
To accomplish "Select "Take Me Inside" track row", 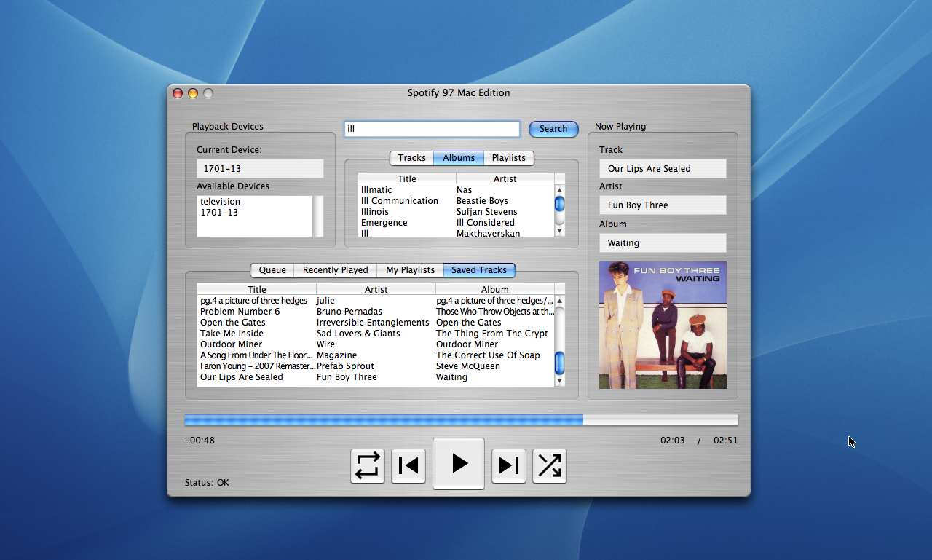I will point(376,334).
